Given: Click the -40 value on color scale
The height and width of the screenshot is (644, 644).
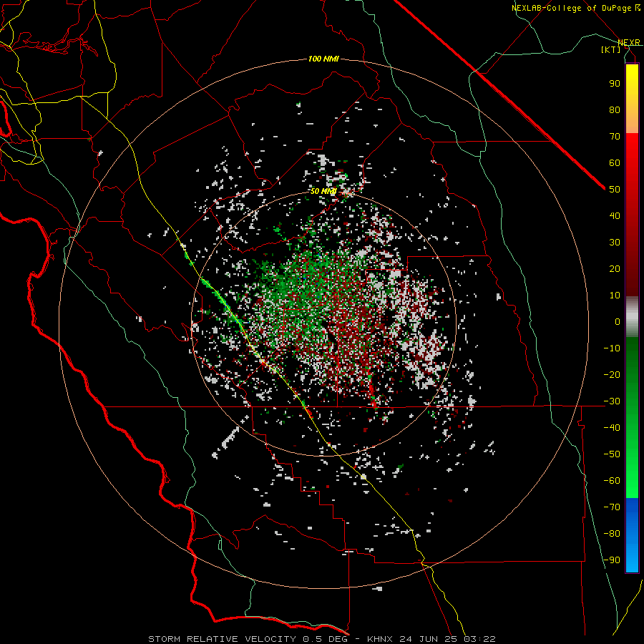Looking at the screenshot, I should click(x=612, y=428).
